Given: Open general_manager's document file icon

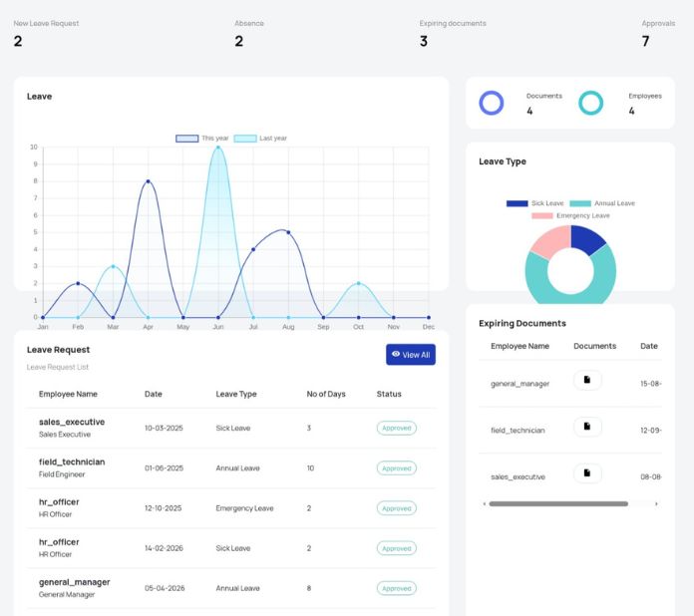Looking at the screenshot, I should tap(587, 380).
